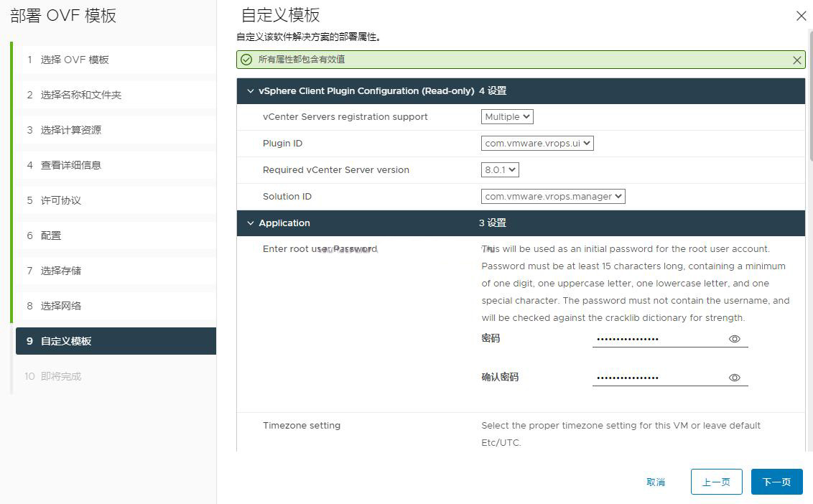This screenshot has height=504, width=813.
Task: Collapse the Application settings section
Action: (251, 223)
